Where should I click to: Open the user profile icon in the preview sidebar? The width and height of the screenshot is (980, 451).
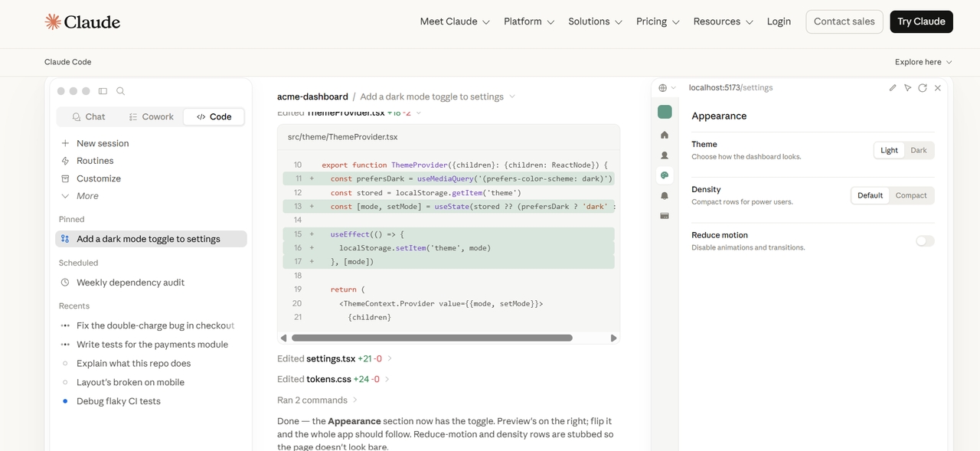665,155
